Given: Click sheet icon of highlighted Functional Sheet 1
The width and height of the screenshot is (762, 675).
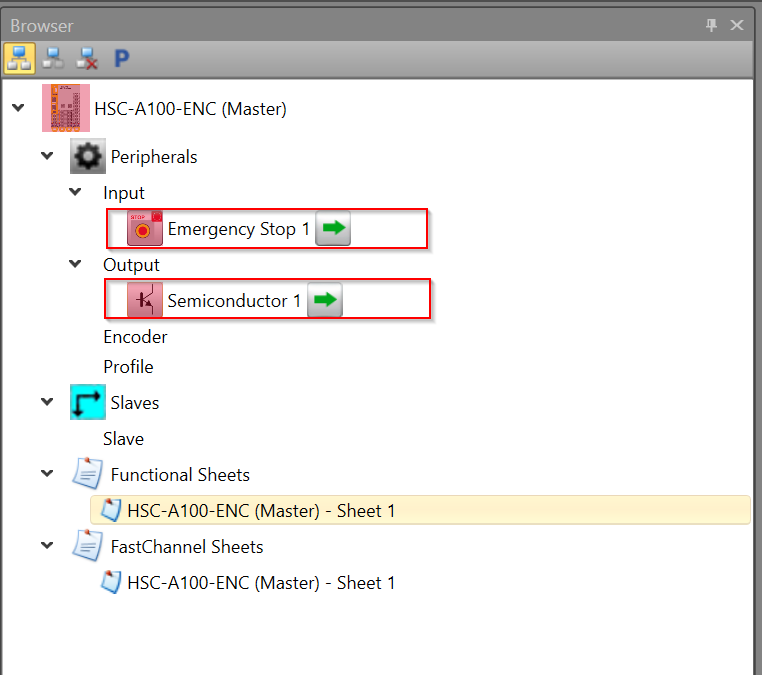Looking at the screenshot, I should [x=111, y=510].
